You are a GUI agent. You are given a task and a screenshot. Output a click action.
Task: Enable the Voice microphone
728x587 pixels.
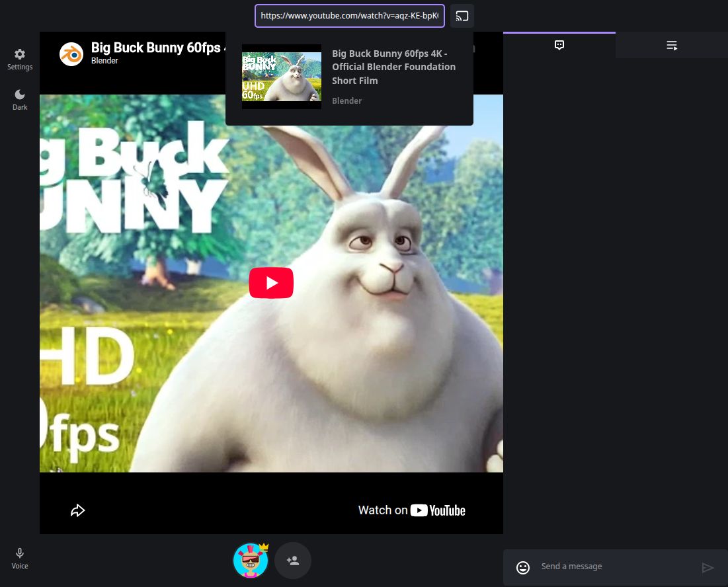[x=19, y=559]
